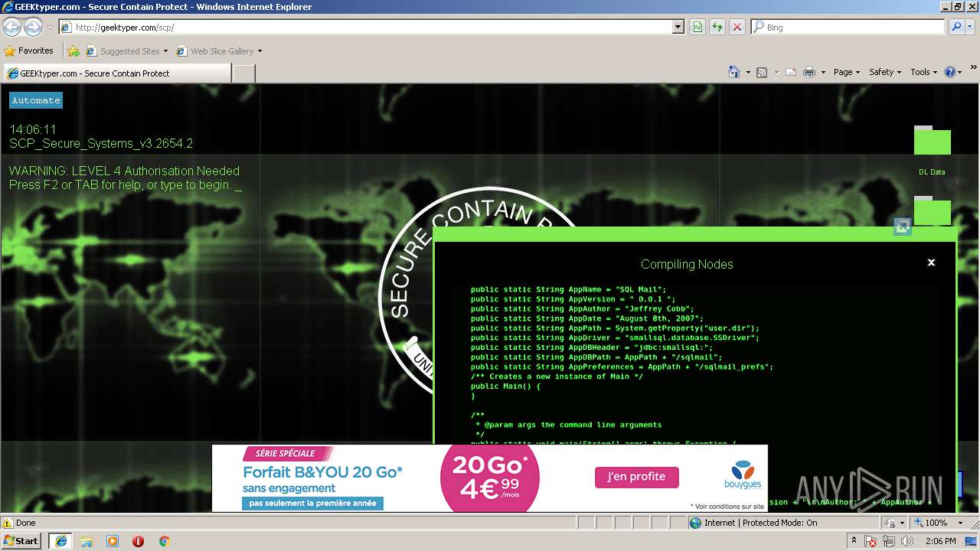
Task: Open the Page menu
Action: point(846,72)
